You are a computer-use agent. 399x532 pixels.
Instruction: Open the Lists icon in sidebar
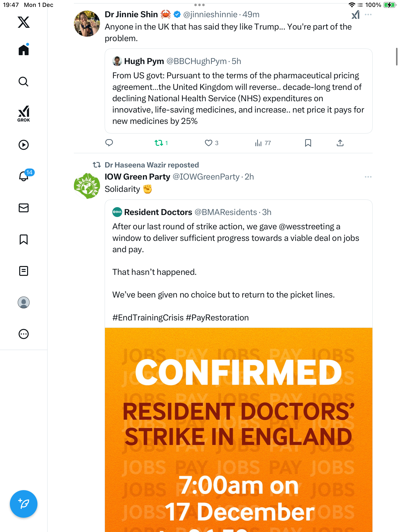click(24, 271)
